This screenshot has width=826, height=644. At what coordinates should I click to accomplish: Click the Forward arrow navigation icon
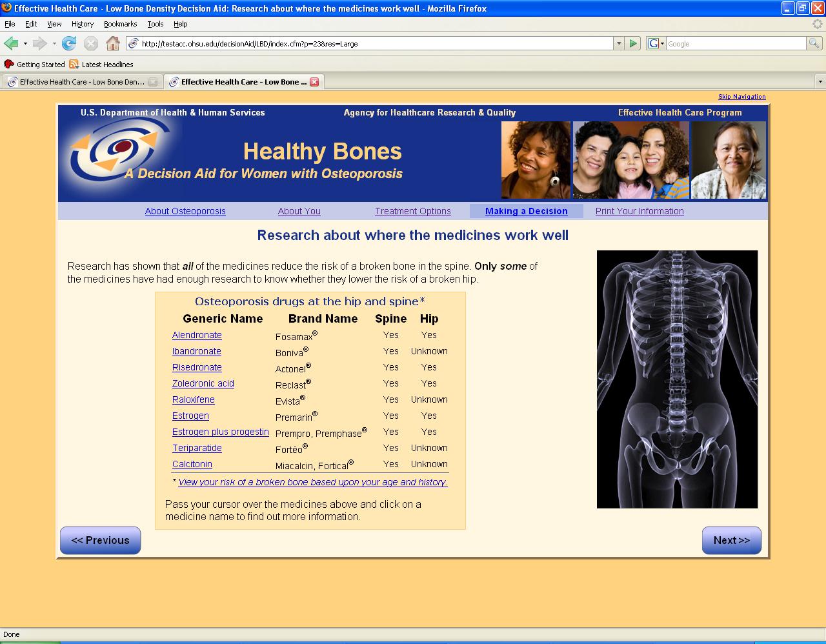click(x=40, y=43)
